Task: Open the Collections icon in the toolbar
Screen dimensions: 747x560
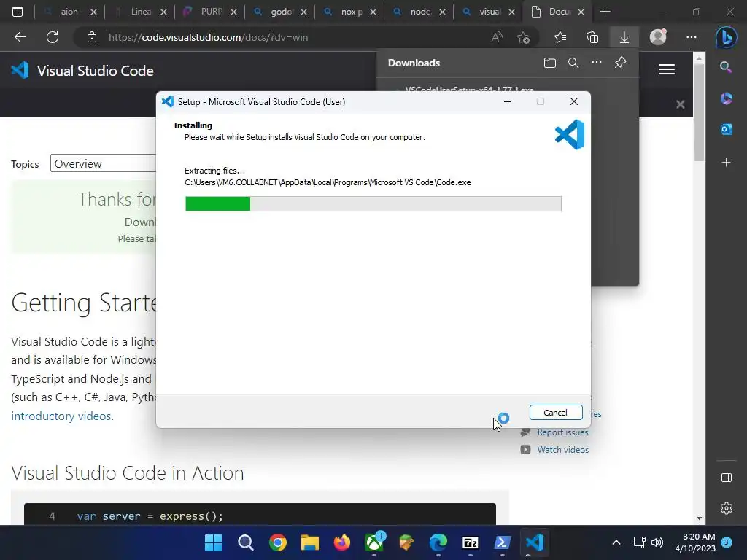Action: click(592, 37)
